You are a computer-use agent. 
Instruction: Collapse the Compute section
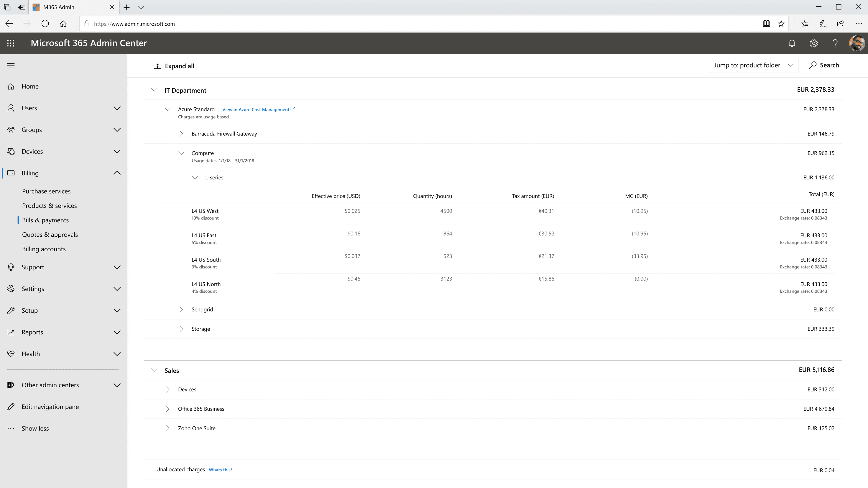(x=181, y=153)
